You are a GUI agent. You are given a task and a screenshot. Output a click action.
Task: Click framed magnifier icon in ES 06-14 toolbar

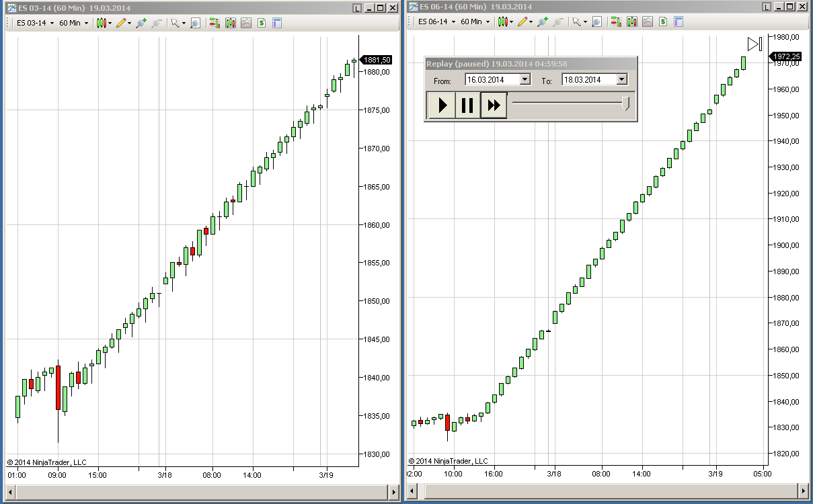pos(596,22)
